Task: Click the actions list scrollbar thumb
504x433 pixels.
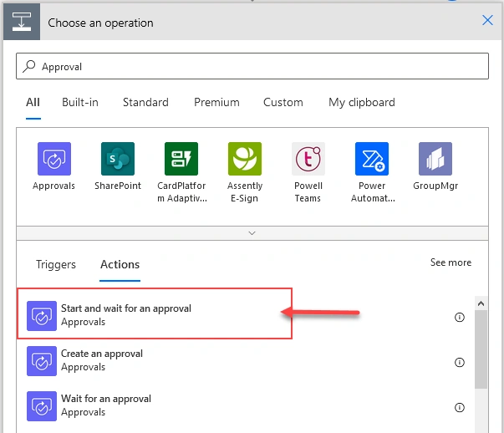Action: pos(481,349)
